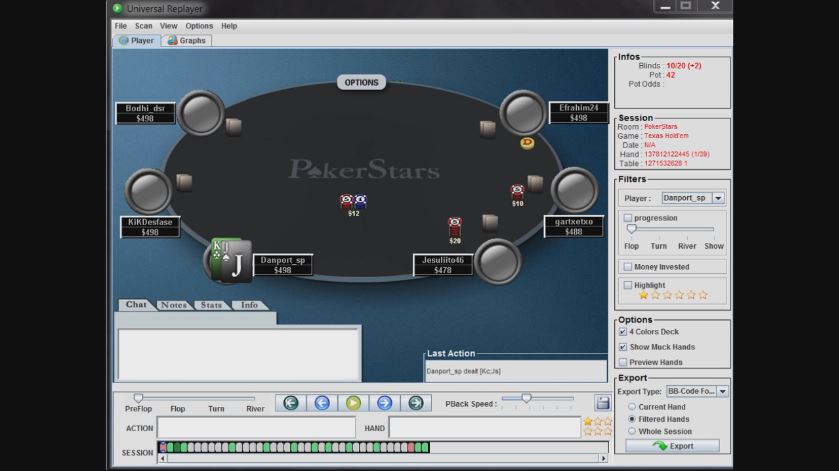839x471 pixels.
Task: Select Current Hand export radio
Action: pos(632,407)
